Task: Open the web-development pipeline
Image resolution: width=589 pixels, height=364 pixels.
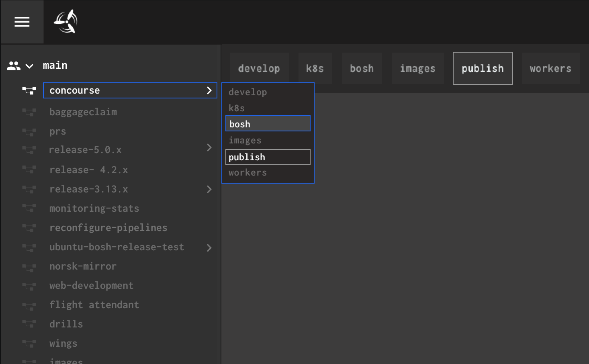Action: 91,285
